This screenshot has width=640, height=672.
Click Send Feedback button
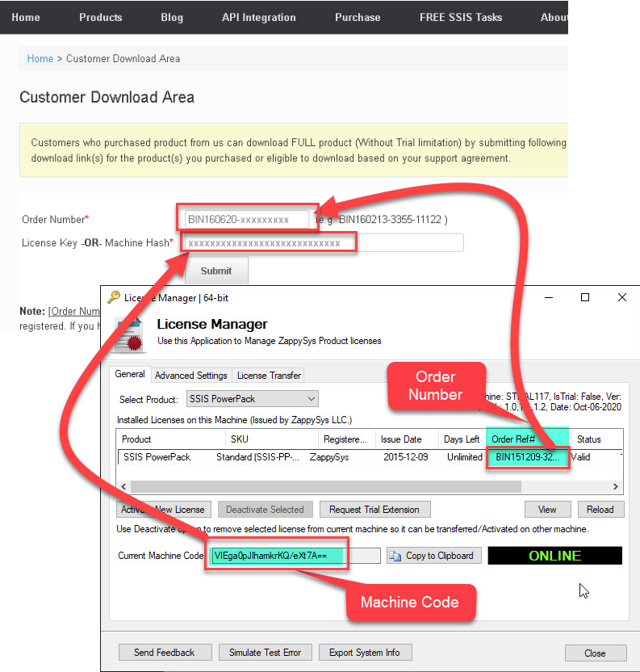point(165,653)
